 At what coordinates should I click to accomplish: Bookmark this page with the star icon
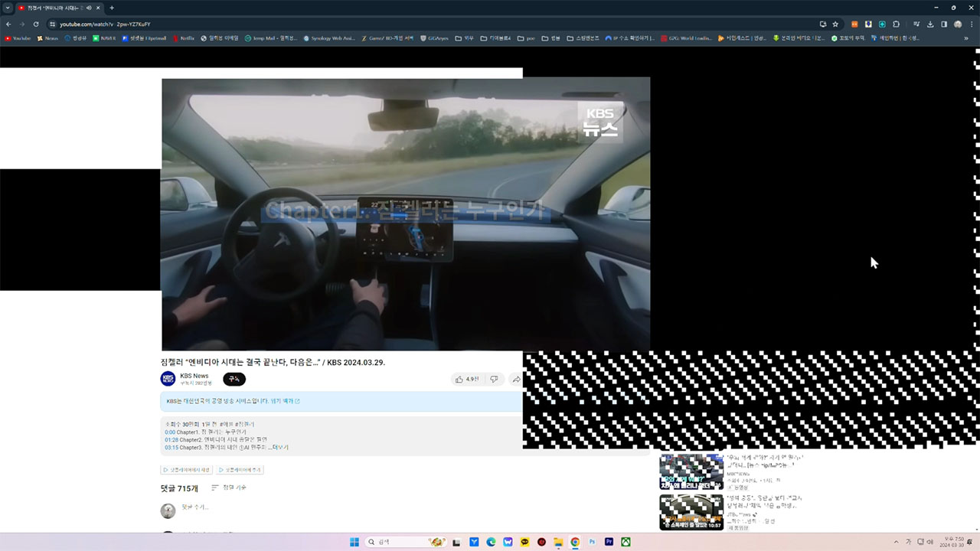click(x=835, y=24)
